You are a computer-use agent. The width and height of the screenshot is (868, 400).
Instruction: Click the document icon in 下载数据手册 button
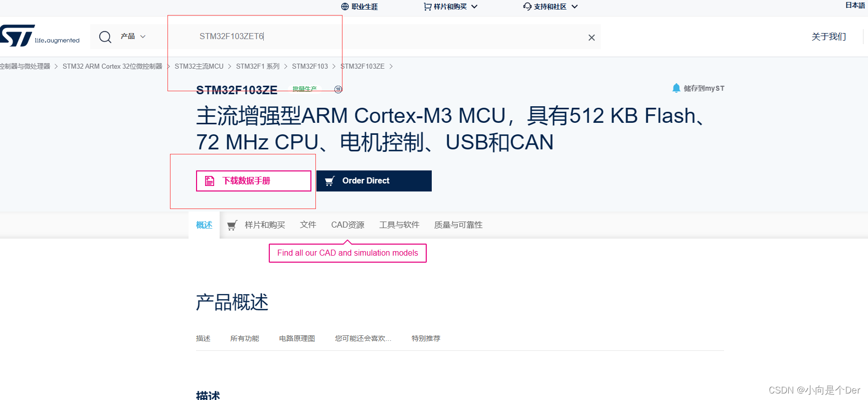coord(210,181)
